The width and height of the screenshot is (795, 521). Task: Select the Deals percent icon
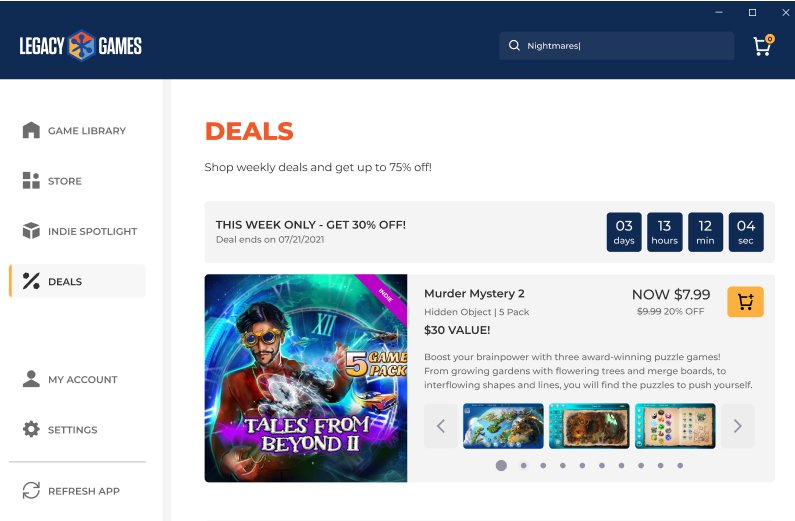point(31,281)
